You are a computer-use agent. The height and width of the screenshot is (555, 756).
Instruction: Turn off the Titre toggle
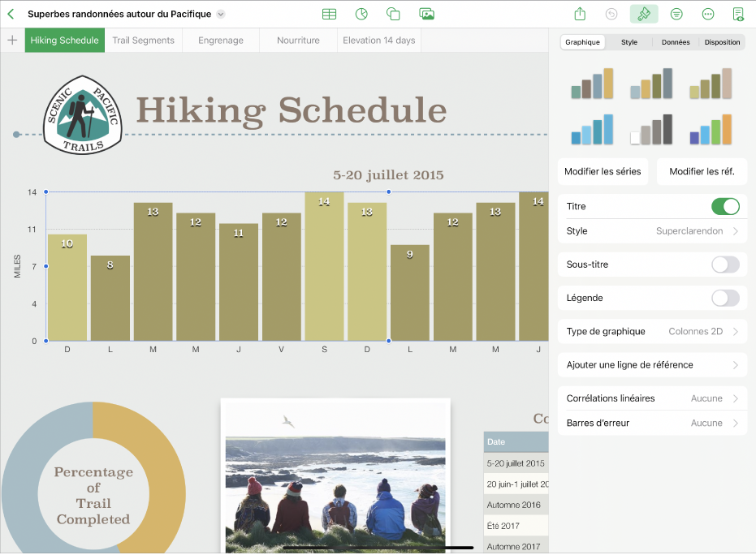pos(725,207)
